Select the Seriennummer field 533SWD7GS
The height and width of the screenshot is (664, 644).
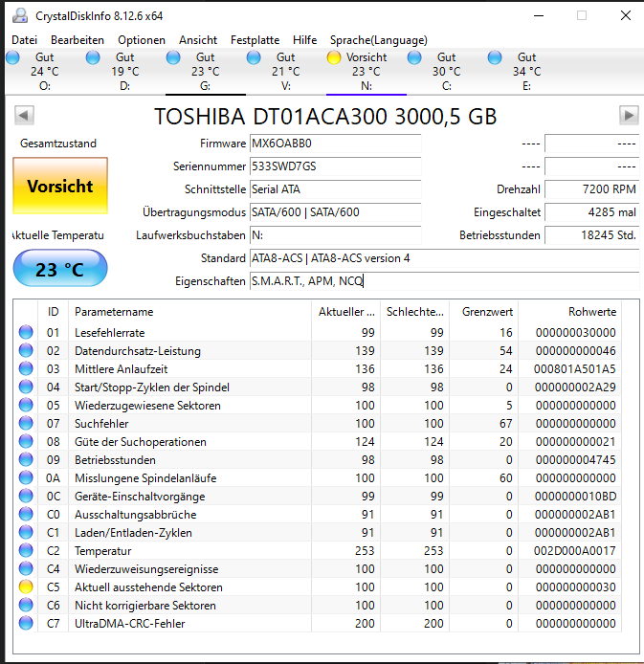pos(335,166)
